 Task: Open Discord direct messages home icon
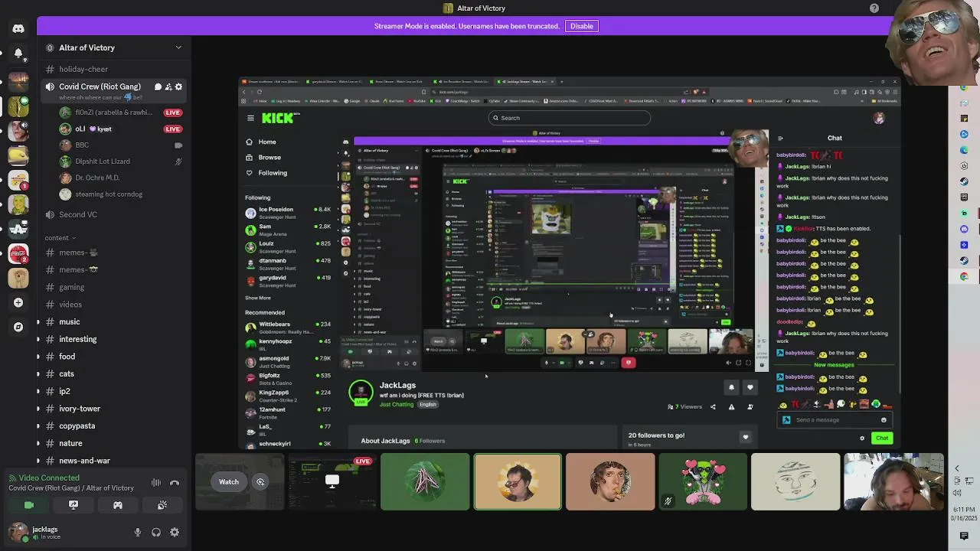point(18,29)
